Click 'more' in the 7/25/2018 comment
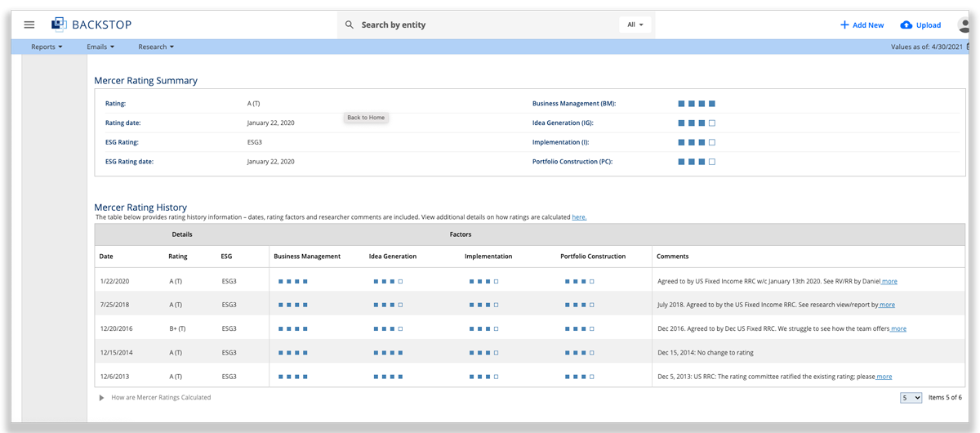This screenshot has width=980, height=433. click(x=887, y=305)
